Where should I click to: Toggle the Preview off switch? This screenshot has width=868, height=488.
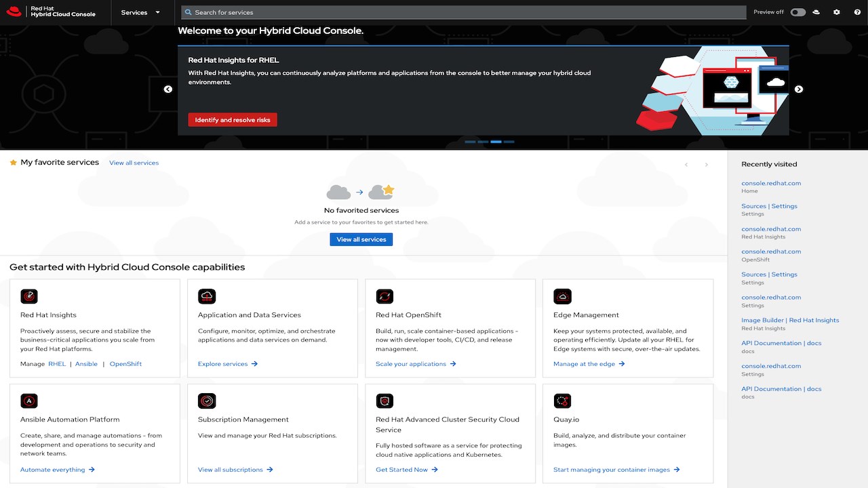(x=798, y=12)
